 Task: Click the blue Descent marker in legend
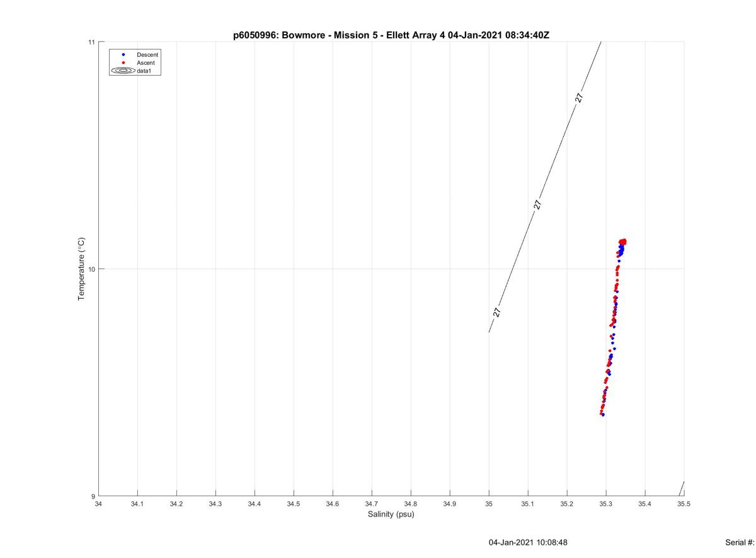123,55
